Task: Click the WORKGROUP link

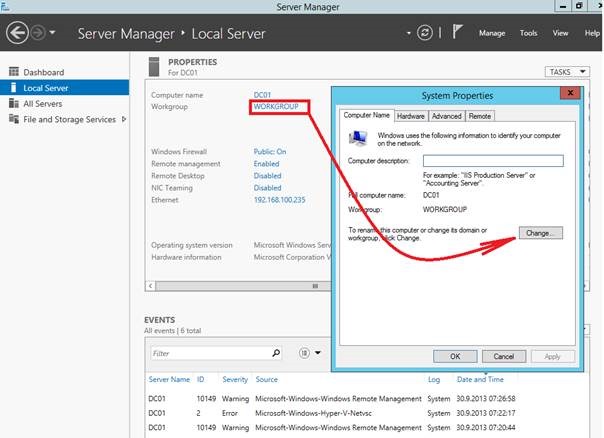Action: pyautogui.click(x=276, y=106)
